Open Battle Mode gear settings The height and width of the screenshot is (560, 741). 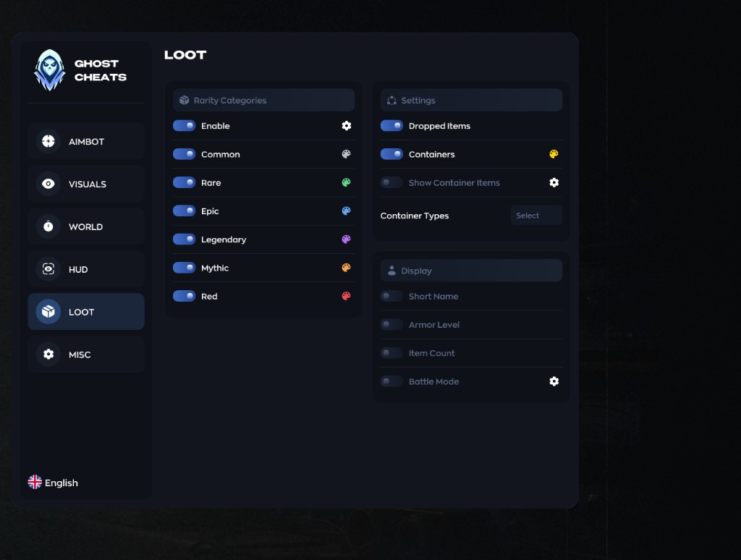point(554,381)
